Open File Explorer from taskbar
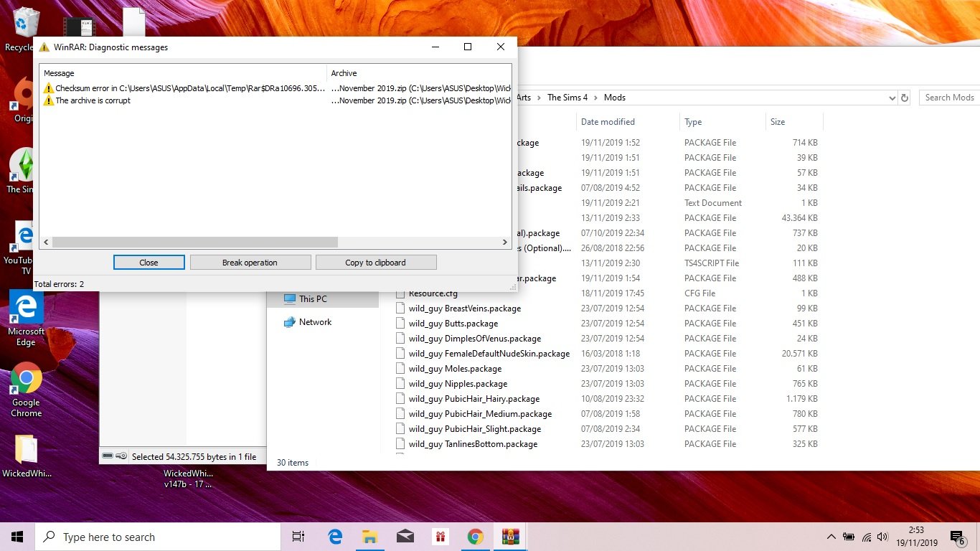The image size is (980, 551). (x=369, y=537)
